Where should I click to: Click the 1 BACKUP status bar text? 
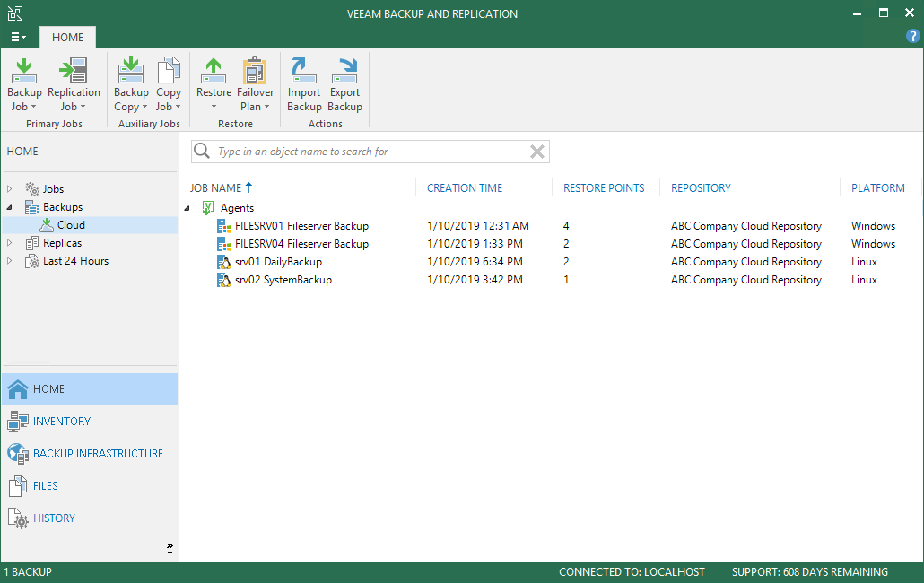point(28,572)
